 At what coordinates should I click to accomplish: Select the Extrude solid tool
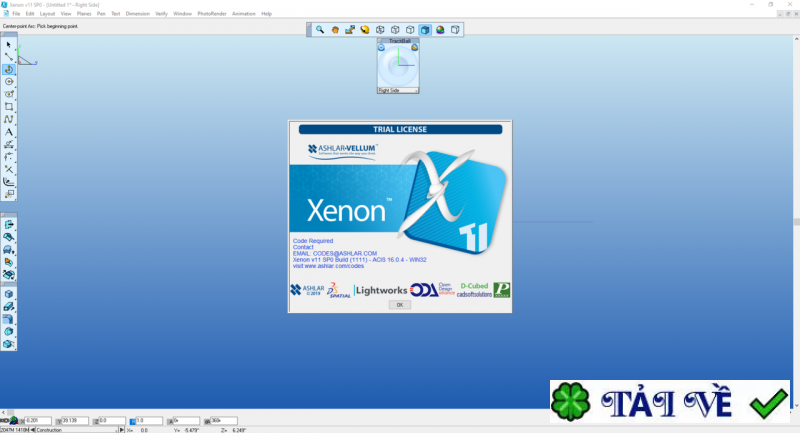coord(9,307)
